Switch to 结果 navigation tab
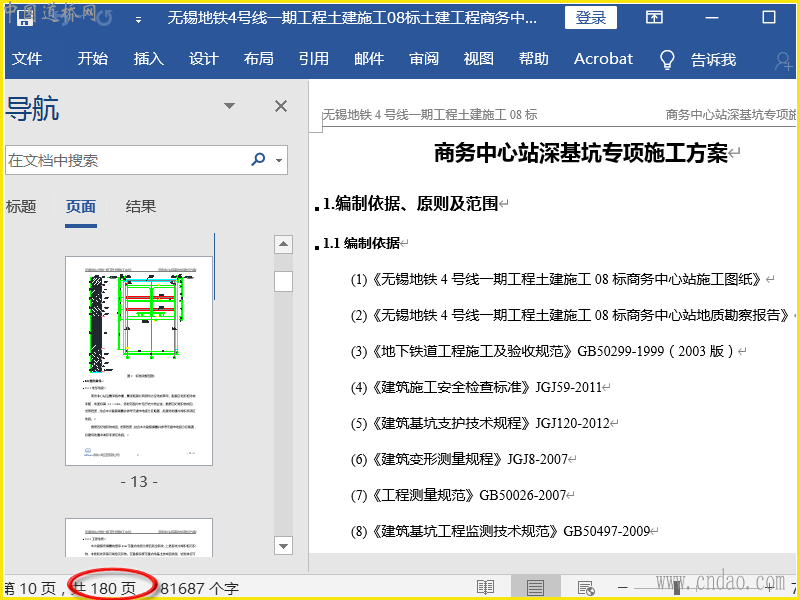This screenshot has height=600, width=800. click(141, 207)
